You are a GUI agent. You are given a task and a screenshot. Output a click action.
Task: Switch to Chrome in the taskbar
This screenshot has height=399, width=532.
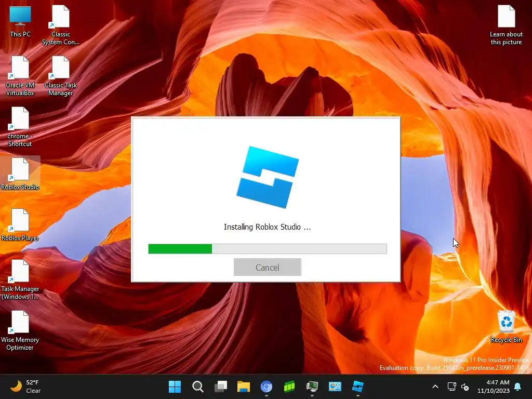267,387
